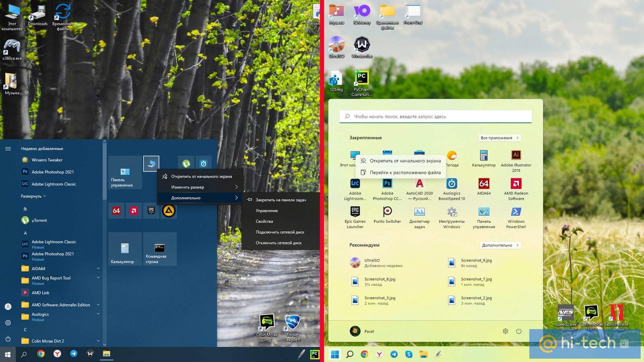
Task: Launch µTorrent from the Windows 10 app list
Action: point(39,220)
